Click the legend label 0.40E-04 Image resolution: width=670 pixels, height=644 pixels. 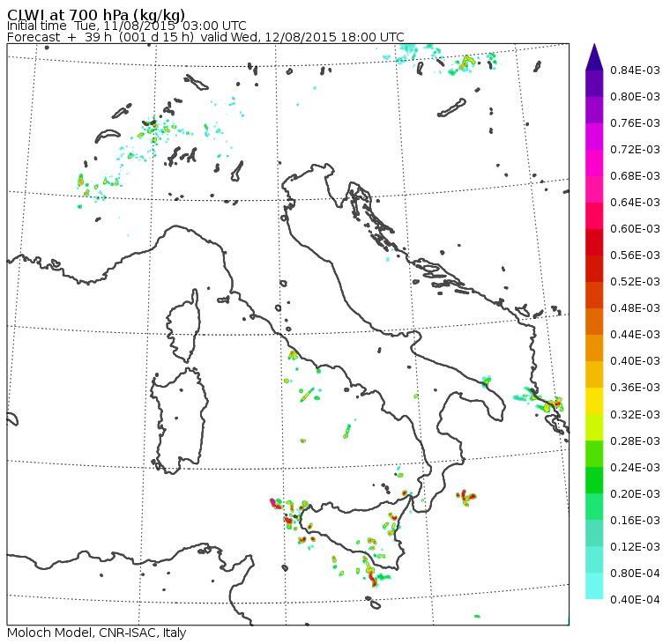(635, 600)
